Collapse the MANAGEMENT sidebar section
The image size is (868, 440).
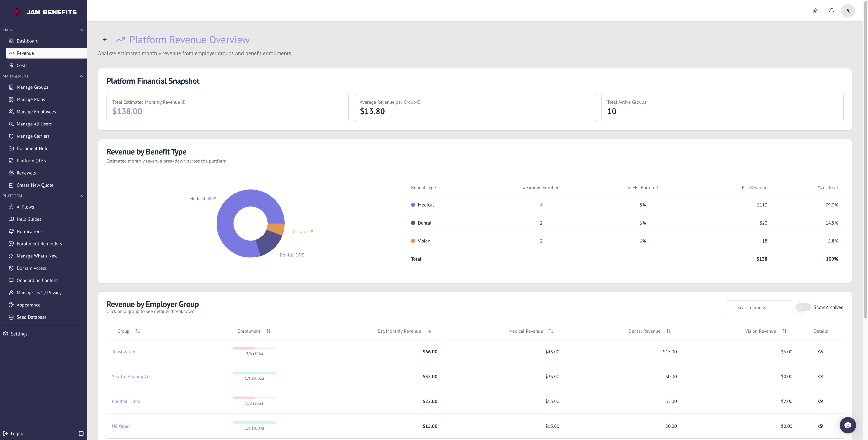81,76
